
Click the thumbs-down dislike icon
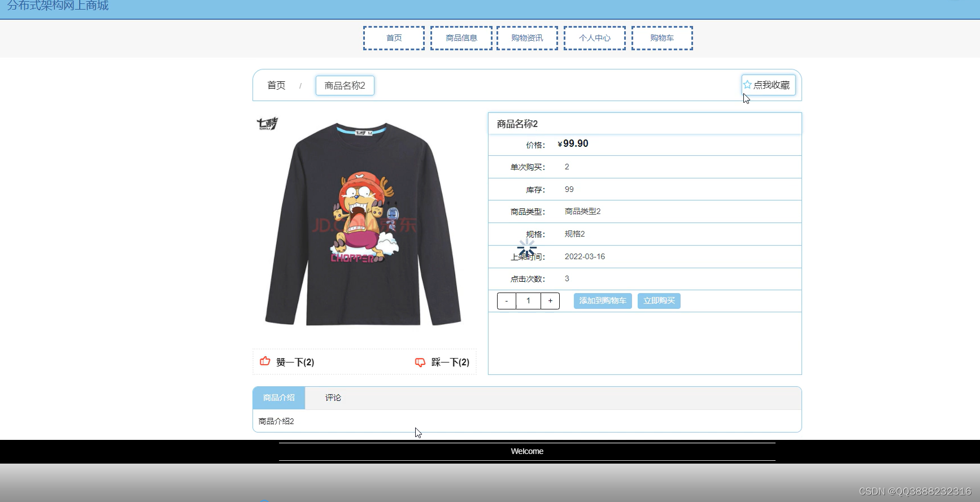(420, 363)
